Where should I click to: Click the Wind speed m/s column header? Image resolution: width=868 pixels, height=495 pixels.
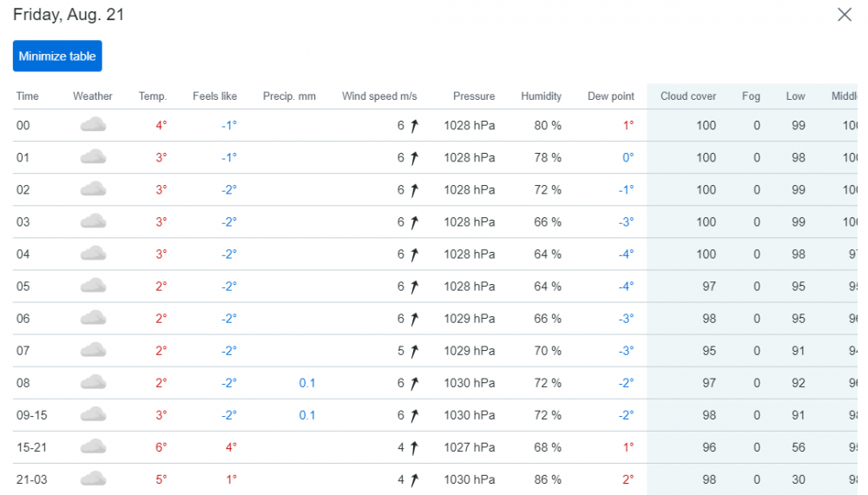[x=379, y=96]
